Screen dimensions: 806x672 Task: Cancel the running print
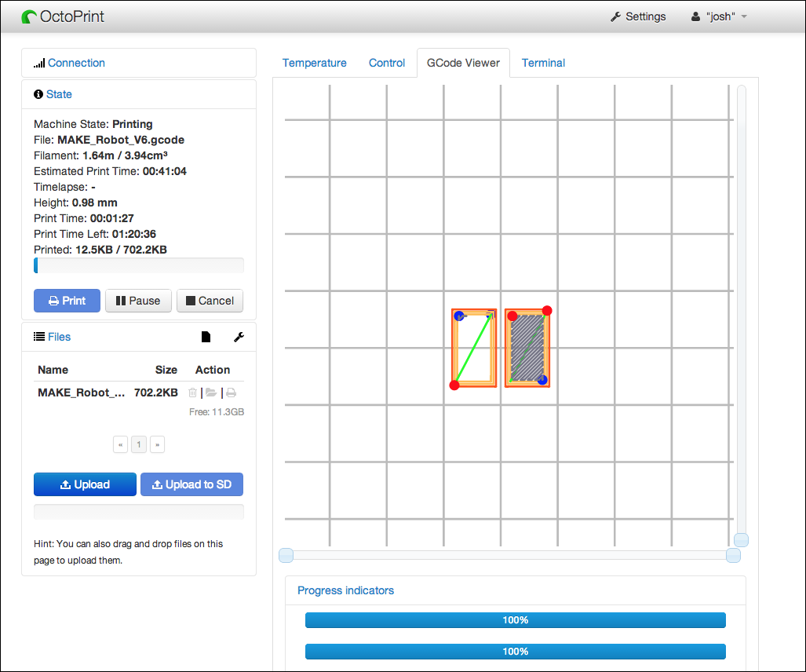[210, 301]
